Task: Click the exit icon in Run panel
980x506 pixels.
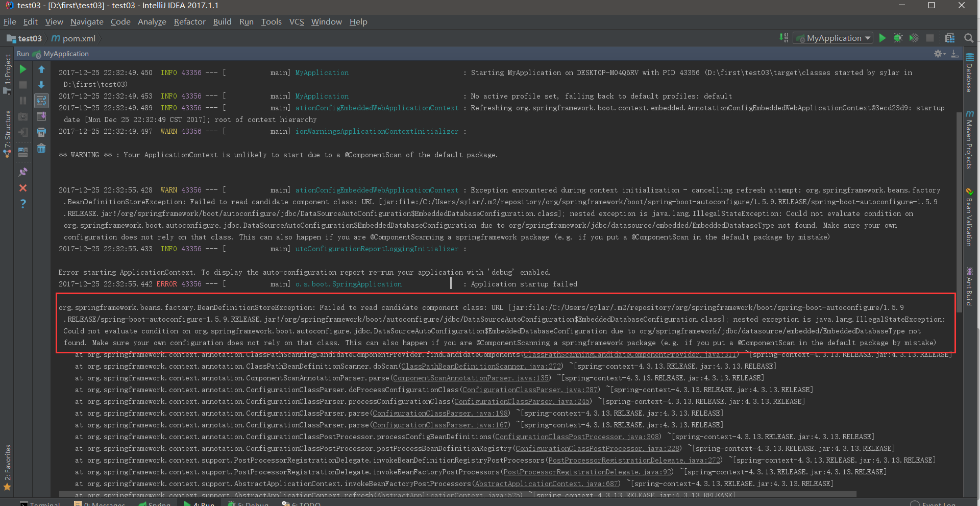Action: (x=23, y=132)
